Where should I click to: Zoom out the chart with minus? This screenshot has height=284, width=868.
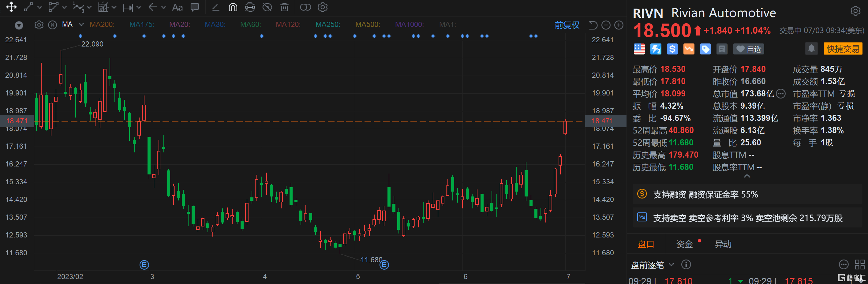(x=606, y=25)
